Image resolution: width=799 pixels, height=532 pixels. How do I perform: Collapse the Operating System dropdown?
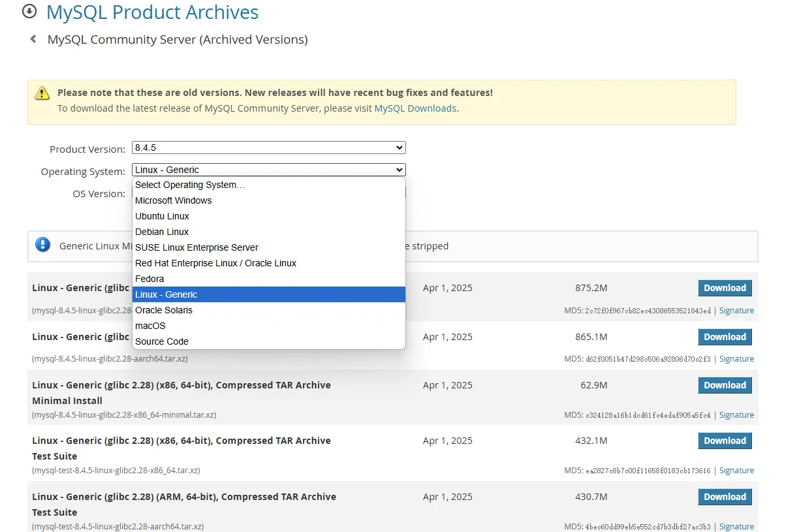coord(268,170)
